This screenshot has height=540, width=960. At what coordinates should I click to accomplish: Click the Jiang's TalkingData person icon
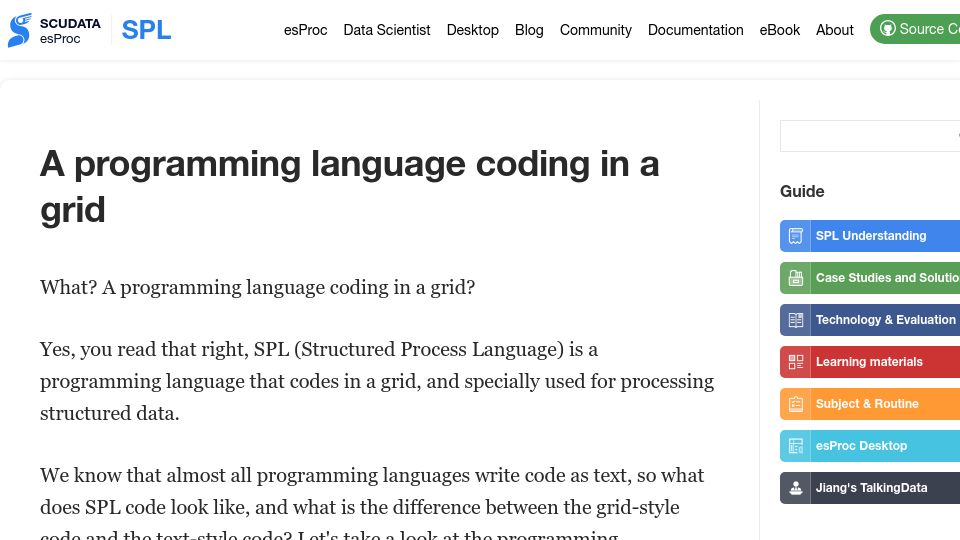pyautogui.click(x=795, y=488)
